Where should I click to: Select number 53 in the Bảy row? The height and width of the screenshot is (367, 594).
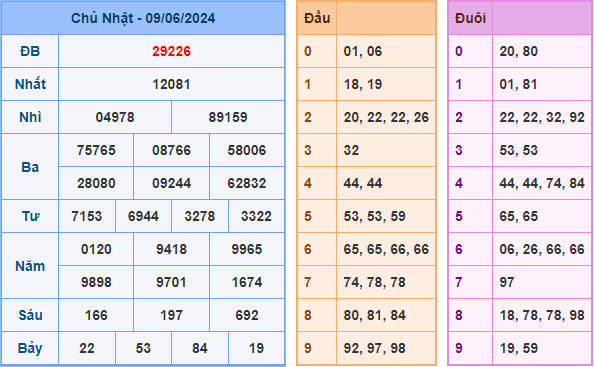pyautogui.click(x=143, y=348)
